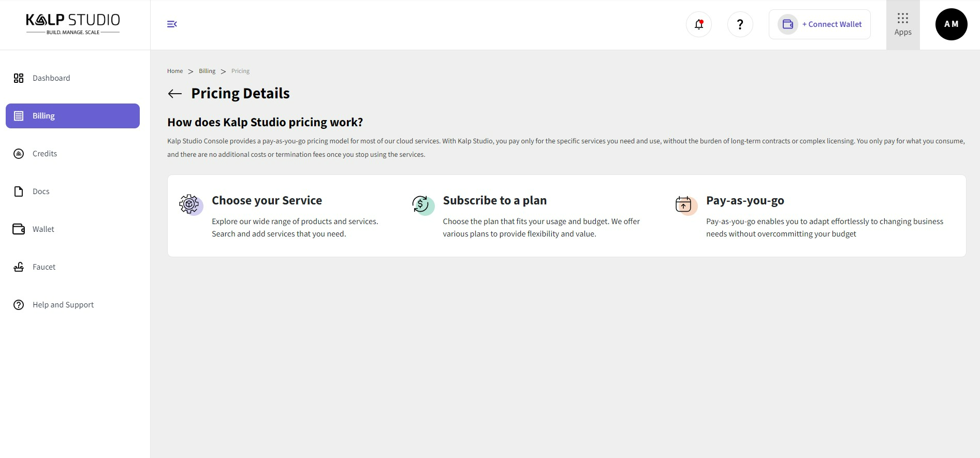This screenshot has width=980, height=458.
Task: Click the Kalp Studio logo
Action: point(73,24)
